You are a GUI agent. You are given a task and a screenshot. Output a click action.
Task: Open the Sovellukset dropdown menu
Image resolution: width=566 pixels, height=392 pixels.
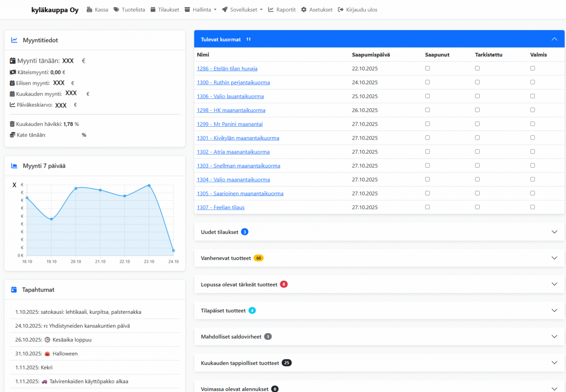coord(246,9)
